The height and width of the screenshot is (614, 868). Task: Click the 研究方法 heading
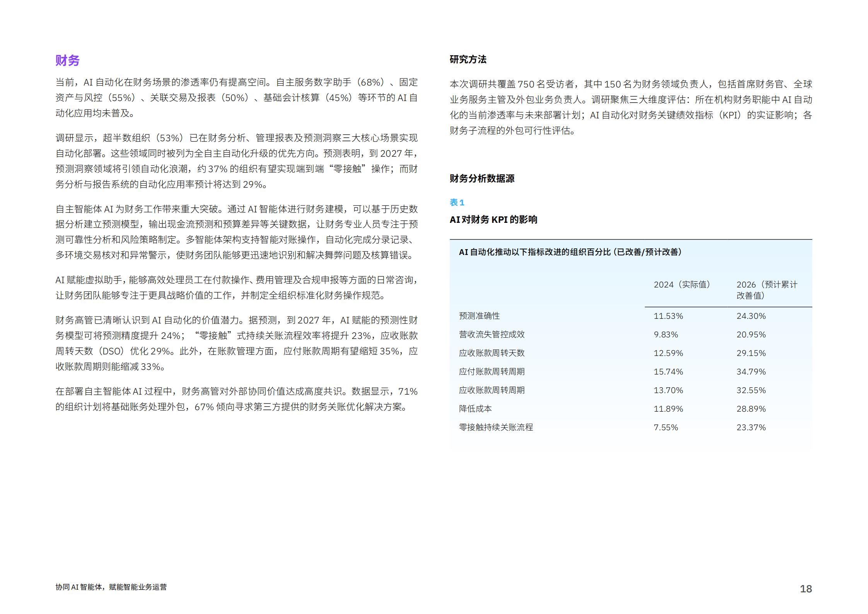(468, 59)
